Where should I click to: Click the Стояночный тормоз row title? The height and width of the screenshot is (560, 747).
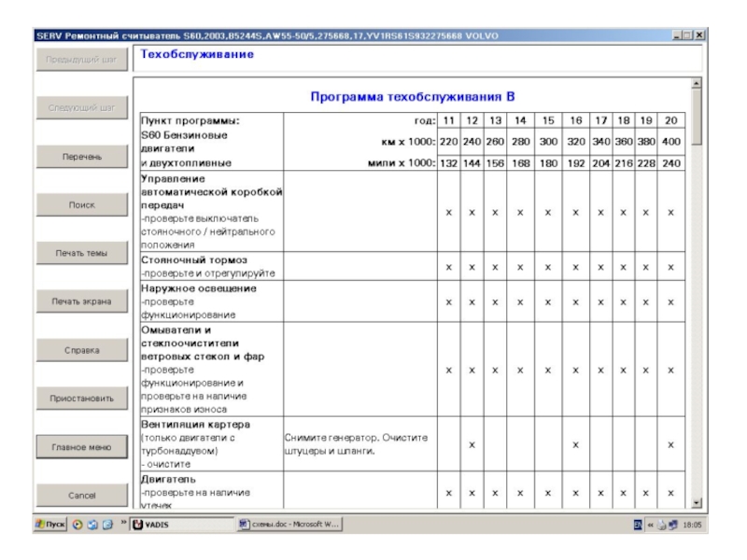click(x=194, y=260)
